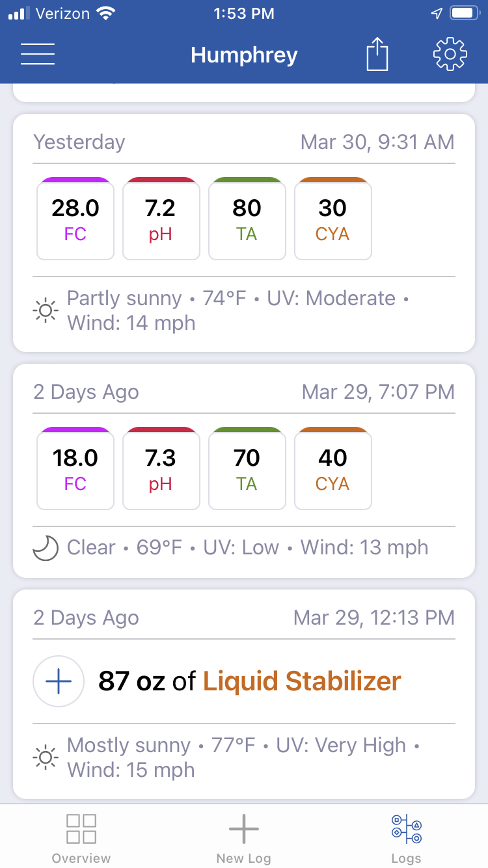Switch to the Overview tab
Viewport: 488px width, 868px height.
coord(81,837)
